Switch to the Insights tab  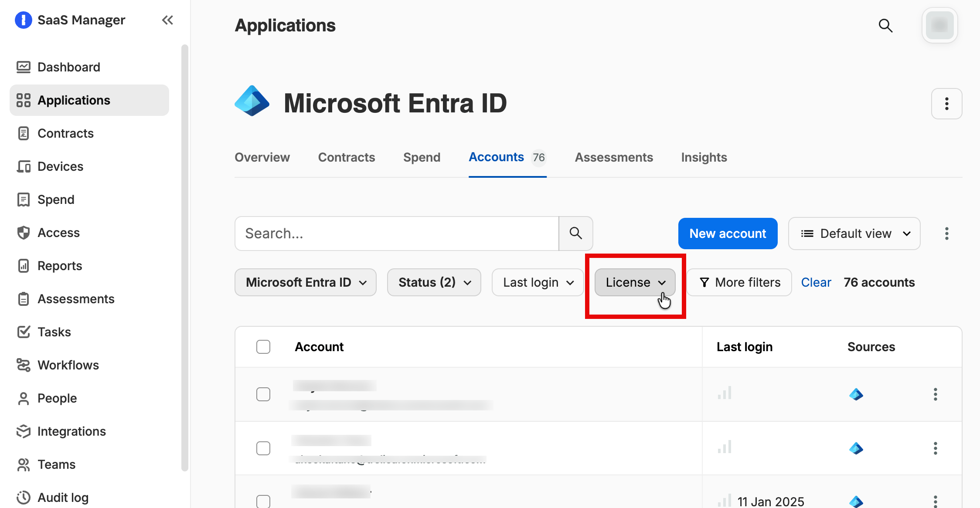(704, 157)
